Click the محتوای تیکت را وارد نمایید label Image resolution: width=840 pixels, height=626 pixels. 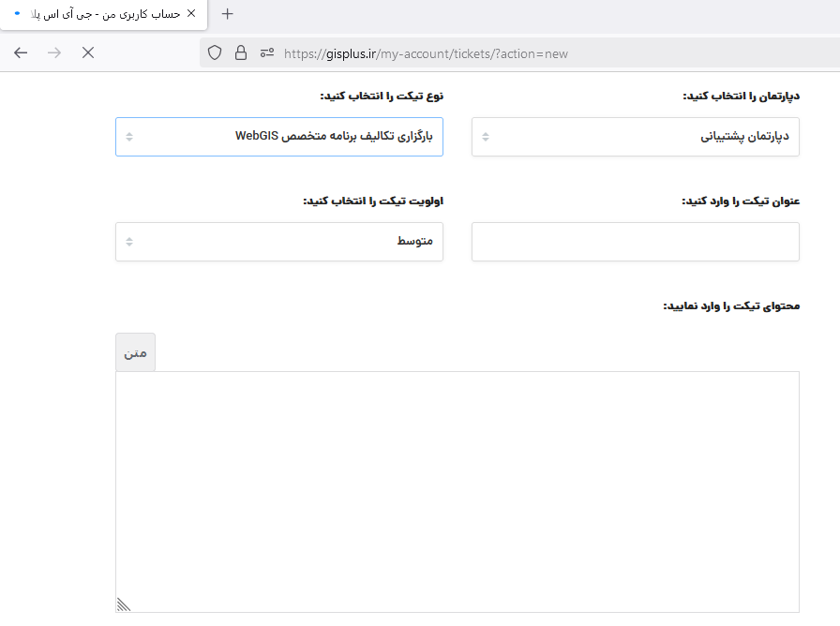pos(731,306)
